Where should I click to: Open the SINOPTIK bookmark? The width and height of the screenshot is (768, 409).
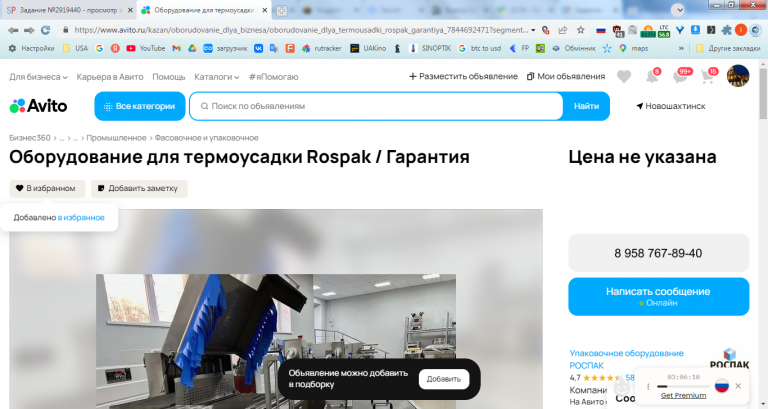(430, 48)
